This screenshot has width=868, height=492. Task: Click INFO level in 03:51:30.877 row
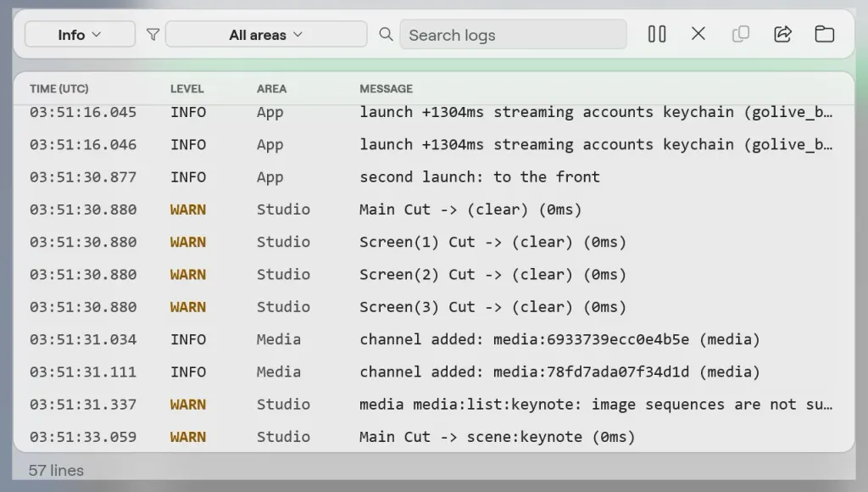188,177
